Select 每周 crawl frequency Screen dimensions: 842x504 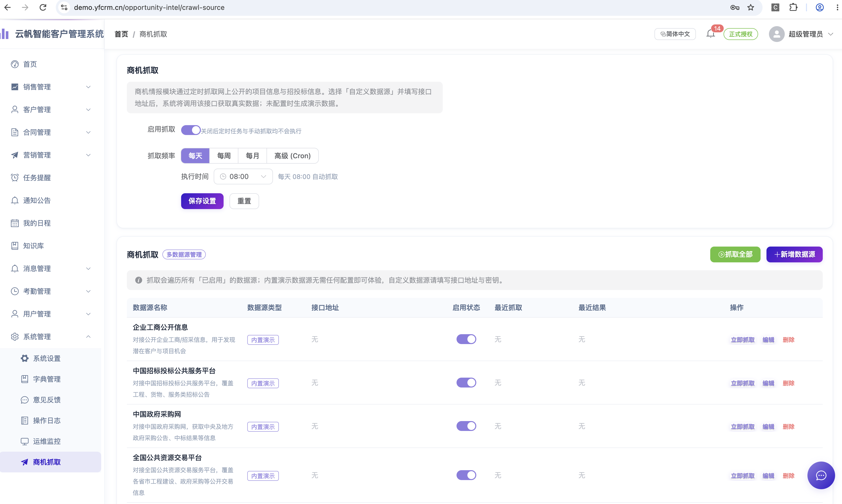click(224, 156)
